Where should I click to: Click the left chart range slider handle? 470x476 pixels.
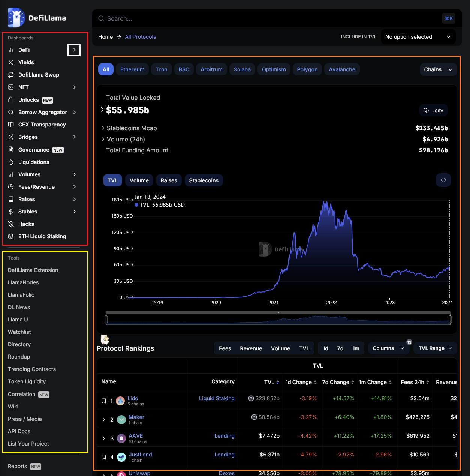click(x=106, y=319)
